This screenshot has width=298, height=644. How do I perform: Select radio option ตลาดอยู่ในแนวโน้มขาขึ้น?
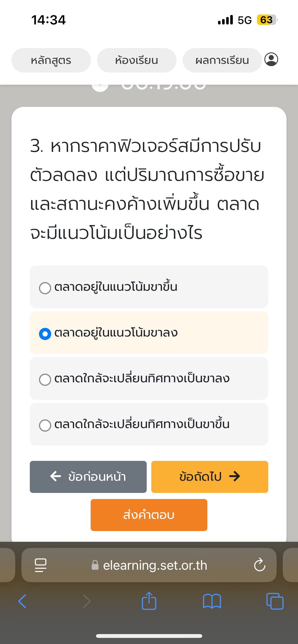(x=45, y=288)
